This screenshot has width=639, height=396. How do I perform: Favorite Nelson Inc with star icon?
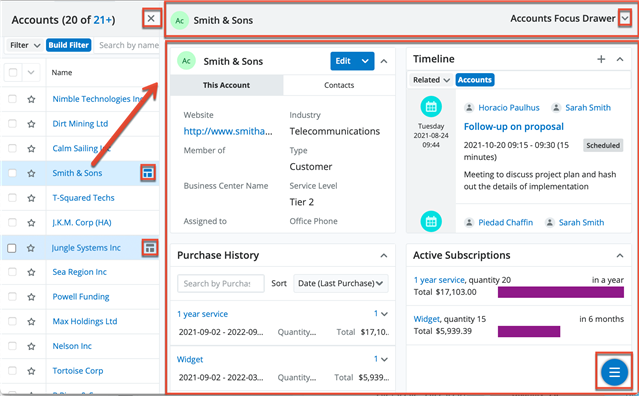point(31,346)
